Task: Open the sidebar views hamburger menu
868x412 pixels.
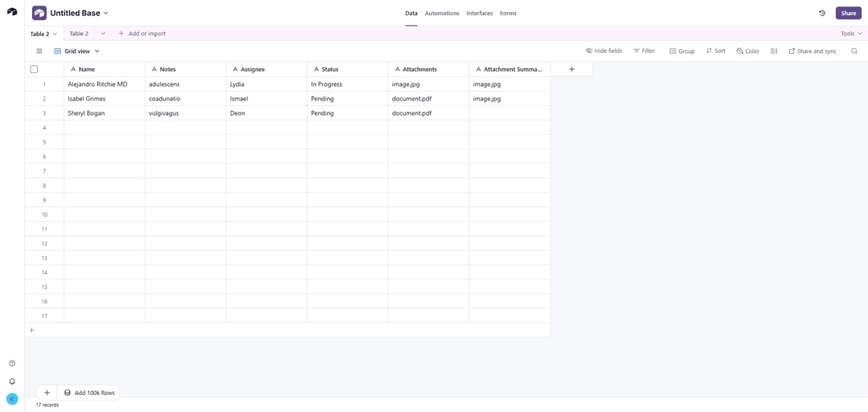Action: point(39,51)
